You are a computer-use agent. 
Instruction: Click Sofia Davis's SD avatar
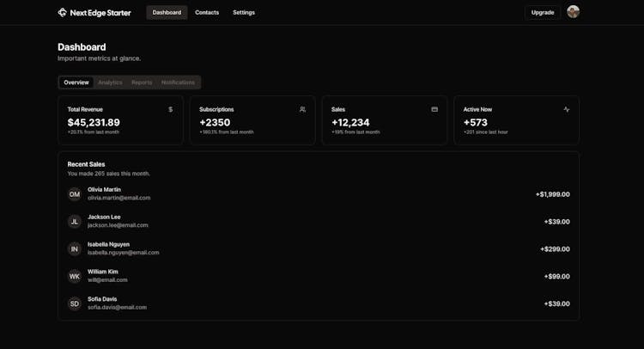(75, 303)
